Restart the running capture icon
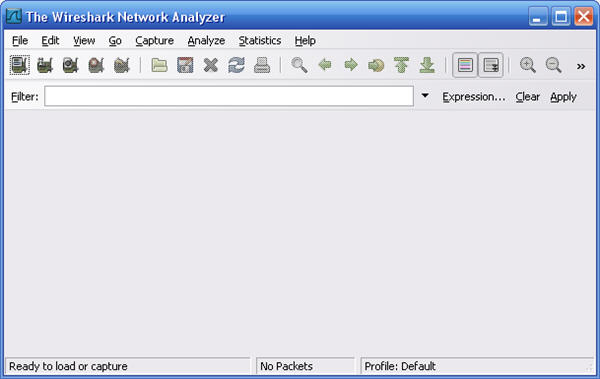Screen dimensions: 600x379 click(x=122, y=65)
